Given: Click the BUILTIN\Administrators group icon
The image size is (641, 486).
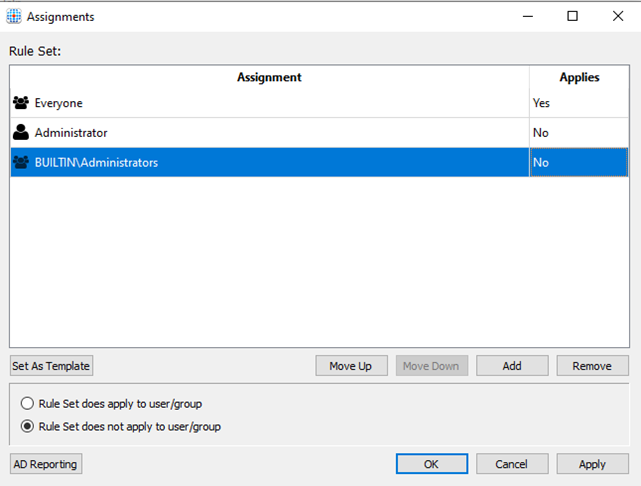Looking at the screenshot, I should [21, 162].
